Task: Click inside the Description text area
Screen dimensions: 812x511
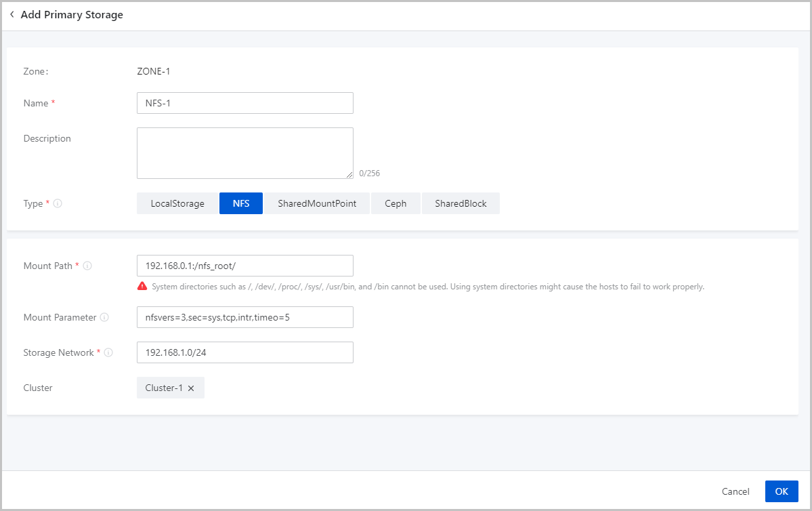Action: 245,153
